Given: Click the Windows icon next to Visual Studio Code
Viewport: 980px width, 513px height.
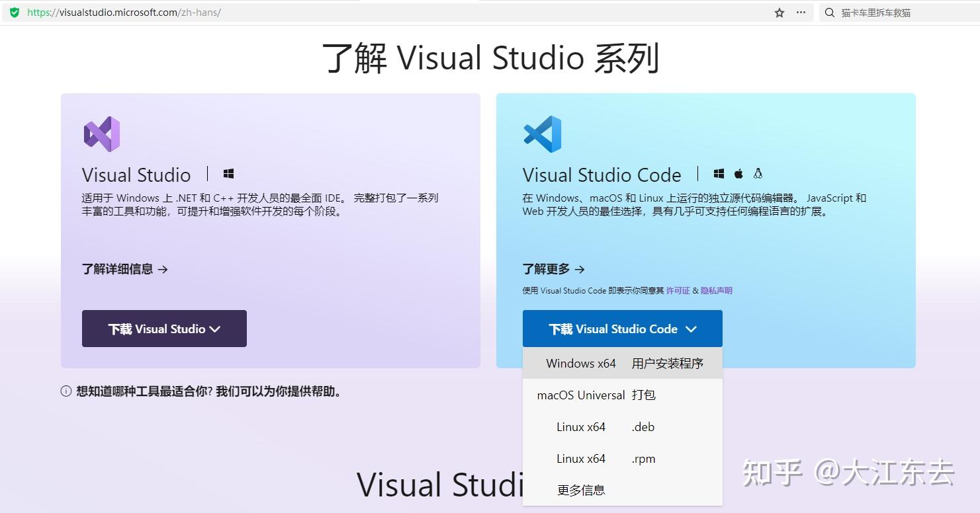Looking at the screenshot, I should (x=719, y=173).
